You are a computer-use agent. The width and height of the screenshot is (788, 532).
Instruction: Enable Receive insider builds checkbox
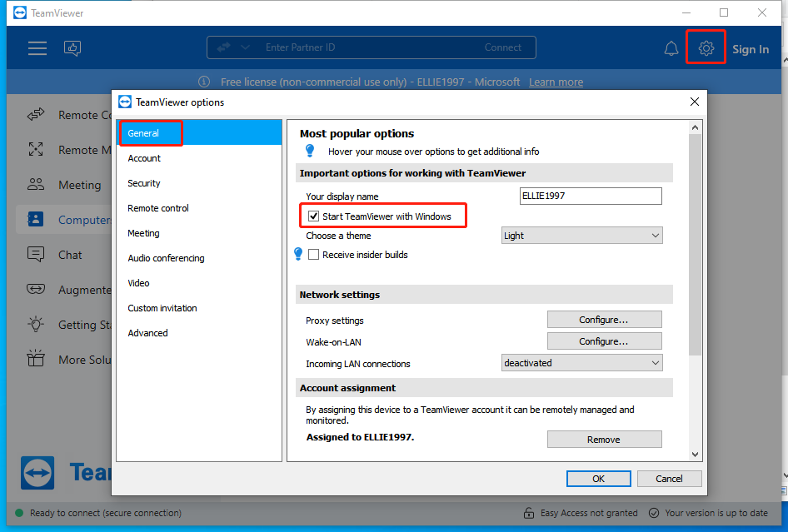[x=313, y=255]
